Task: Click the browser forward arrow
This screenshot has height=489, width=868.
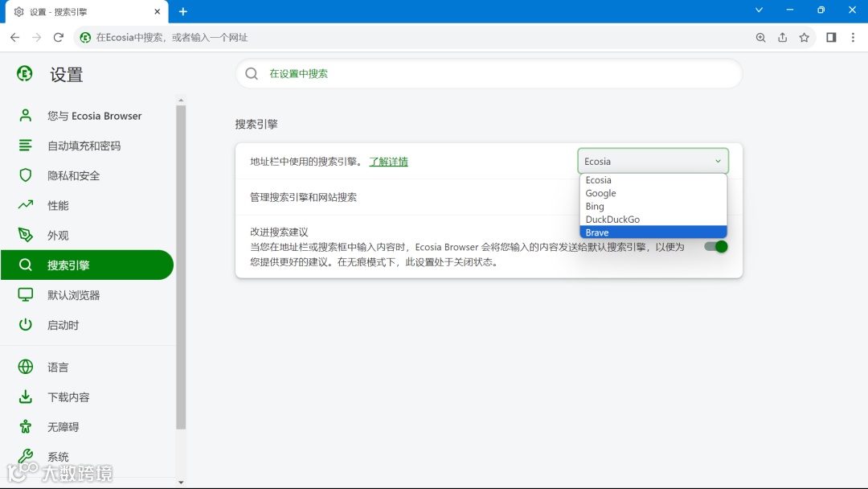Action: [x=36, y=37]
